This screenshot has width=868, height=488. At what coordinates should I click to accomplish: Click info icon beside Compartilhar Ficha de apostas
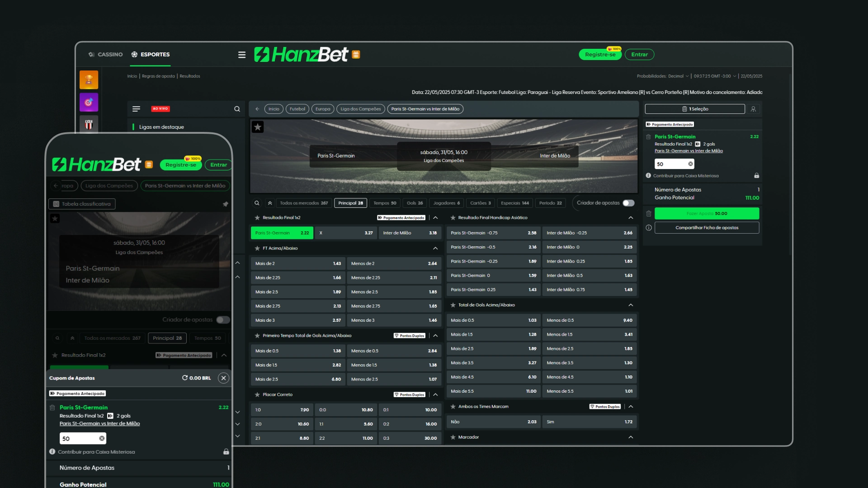pyautogui.click(x=649, y=228)
